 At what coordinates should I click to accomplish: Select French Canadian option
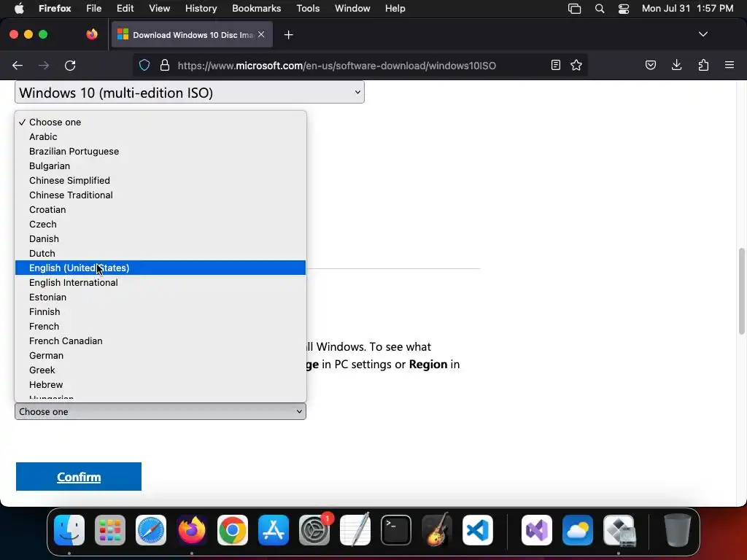160,341
